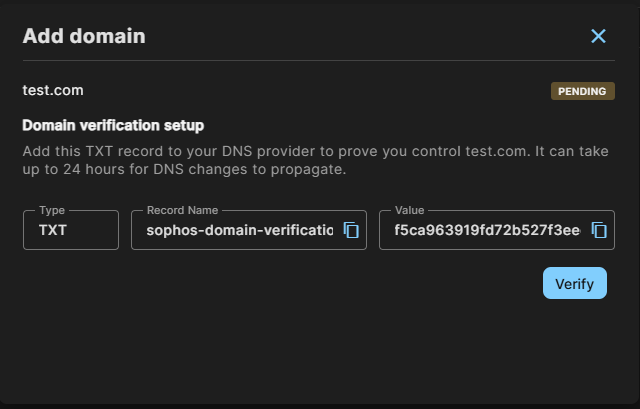Click the 24 hours propagation note line

184,169
